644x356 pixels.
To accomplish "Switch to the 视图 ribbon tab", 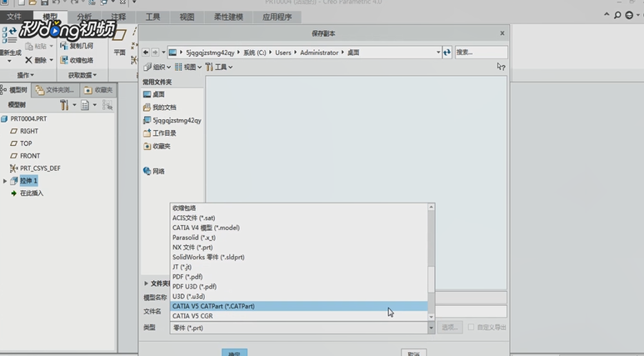I will (x=187, y=17).
